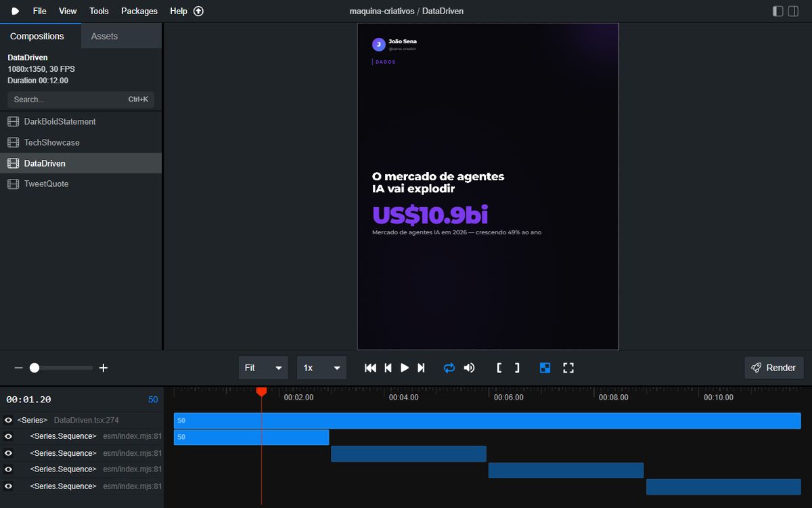
Task: Select sequence bar spanning 00:06 to 00:09
Action: pyautogui.click(x=566, y=470)
